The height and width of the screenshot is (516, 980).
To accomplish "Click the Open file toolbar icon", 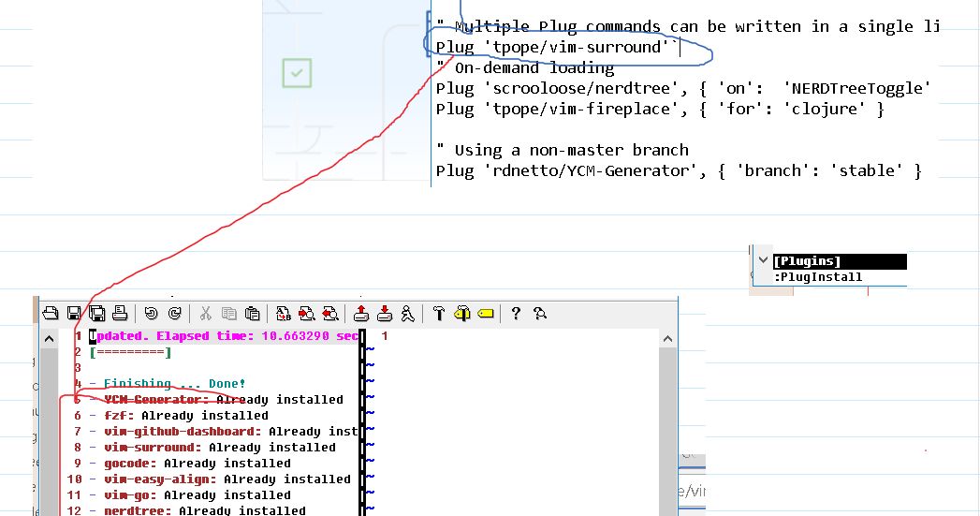I will pyautogui.click(x=51, y=314).
